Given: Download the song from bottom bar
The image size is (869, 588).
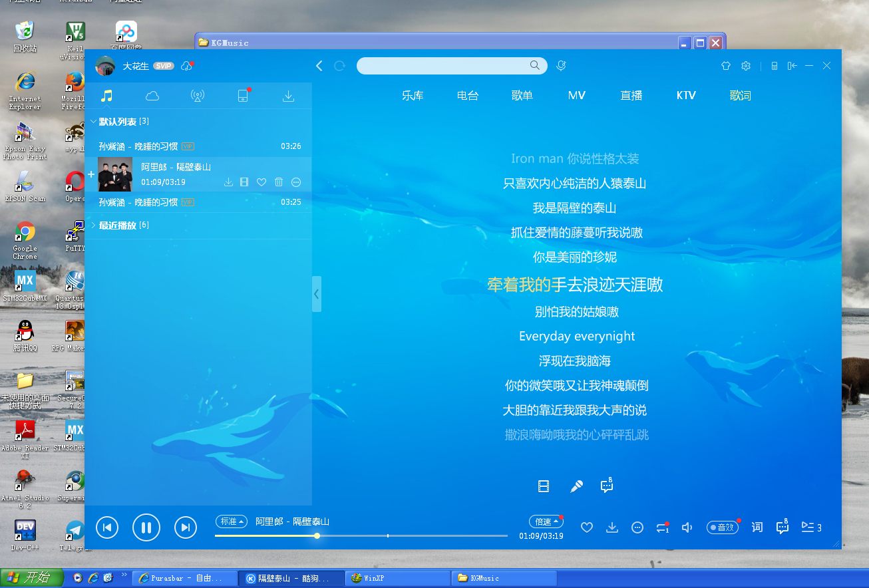Looking at the screenshot, I should (x=612, y=527).
